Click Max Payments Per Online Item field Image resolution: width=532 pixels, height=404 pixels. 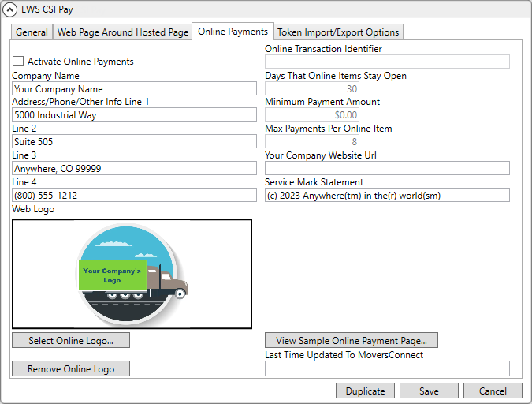pos(312,141)
